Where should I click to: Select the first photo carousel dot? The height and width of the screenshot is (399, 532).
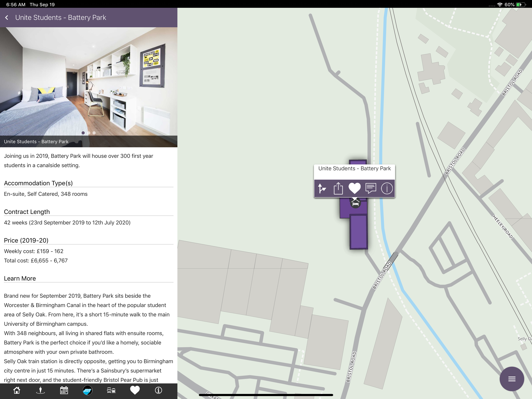83,133
